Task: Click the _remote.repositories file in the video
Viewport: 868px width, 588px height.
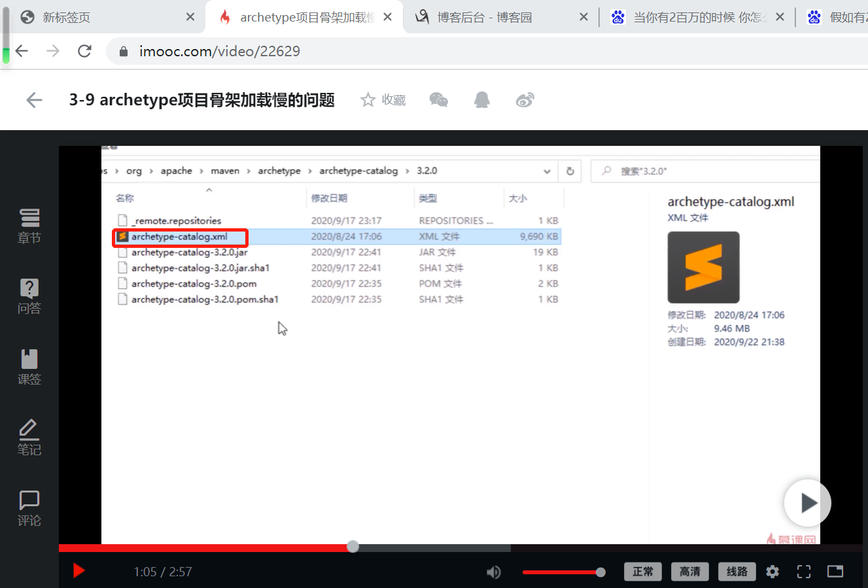Action: point(177,220)
